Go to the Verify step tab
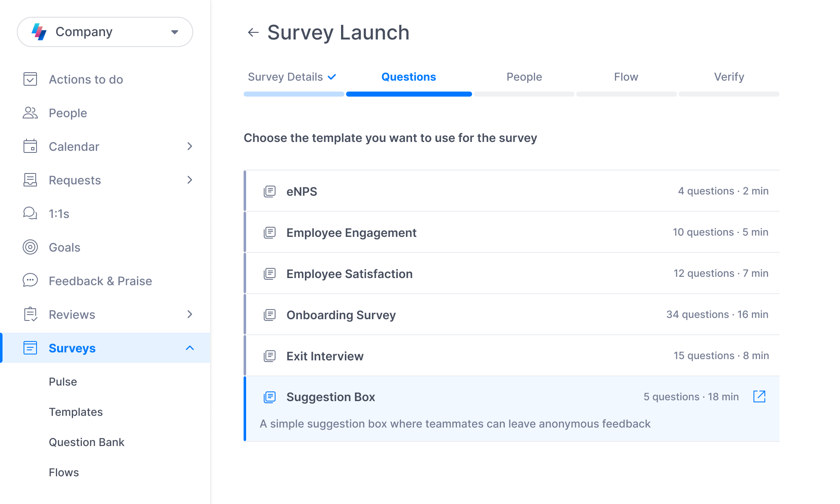Screen dimensions: 840x504 pyautogui.click(x=729, y=77)
